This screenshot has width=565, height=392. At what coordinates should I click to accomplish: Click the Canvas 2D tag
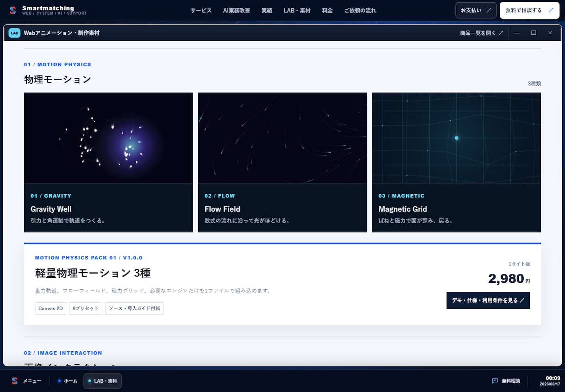pyautogui.click(x=50, y=308)
